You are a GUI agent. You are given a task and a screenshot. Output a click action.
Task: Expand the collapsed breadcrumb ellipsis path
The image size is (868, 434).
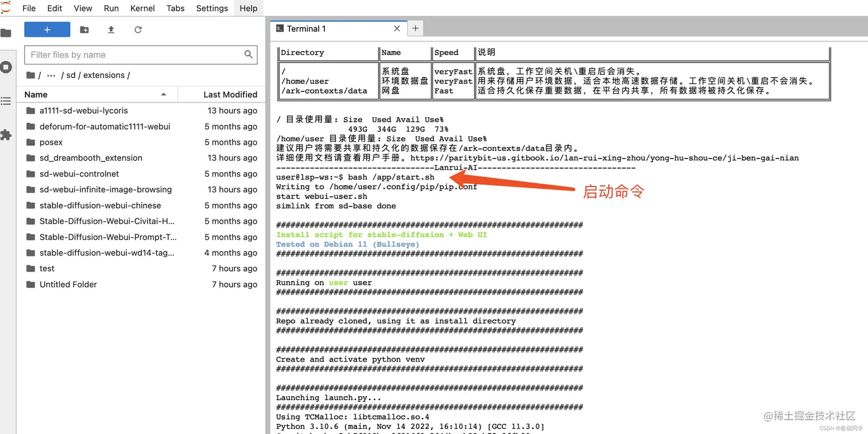(x=51, y=75)
